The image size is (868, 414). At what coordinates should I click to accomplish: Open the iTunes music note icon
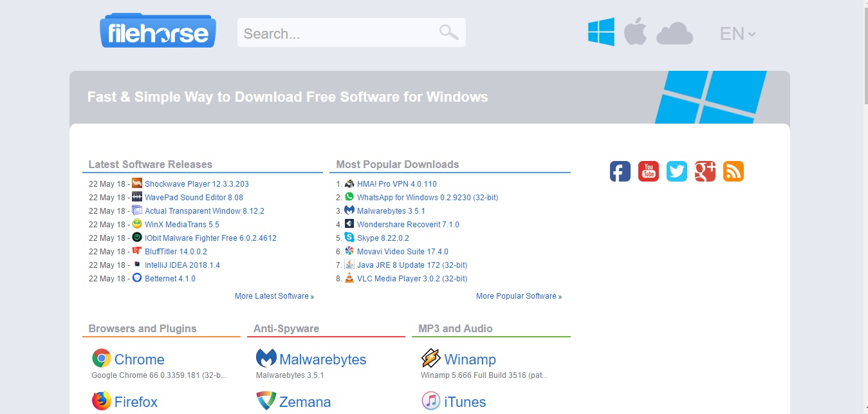(430, 400)
